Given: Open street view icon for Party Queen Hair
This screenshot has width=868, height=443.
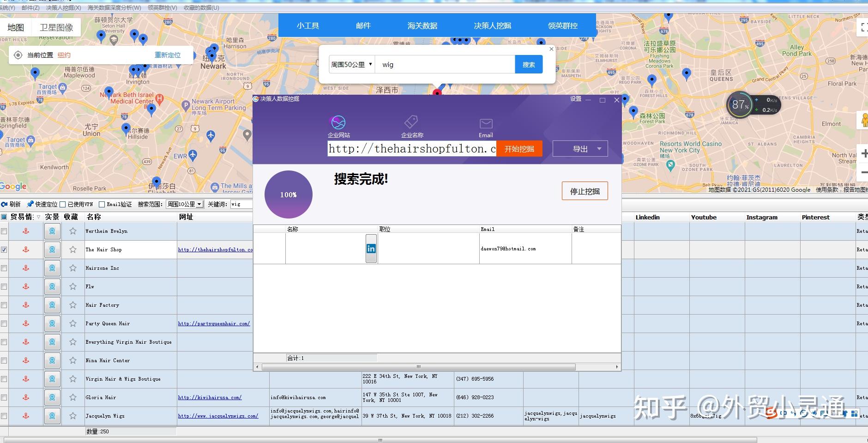Looking at the screenshot, I should (52, 323).
